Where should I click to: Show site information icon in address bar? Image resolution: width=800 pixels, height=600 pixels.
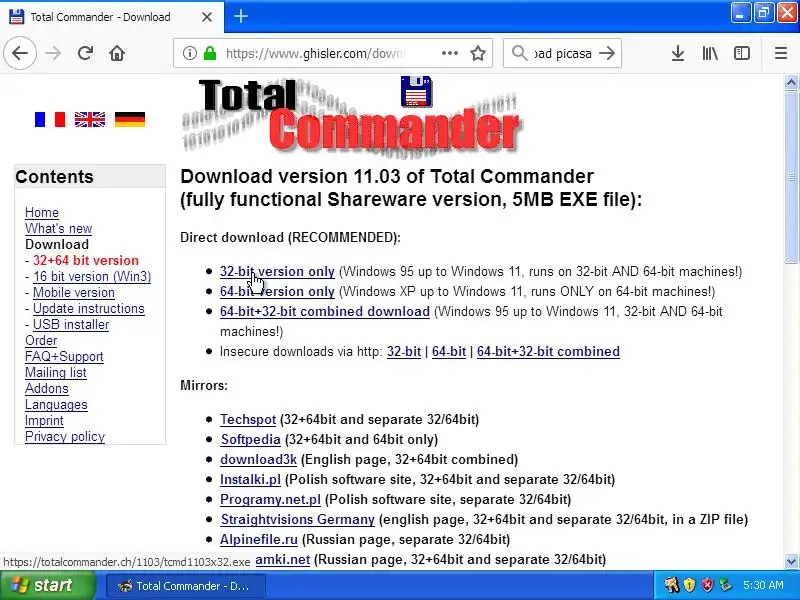(190, 53)
